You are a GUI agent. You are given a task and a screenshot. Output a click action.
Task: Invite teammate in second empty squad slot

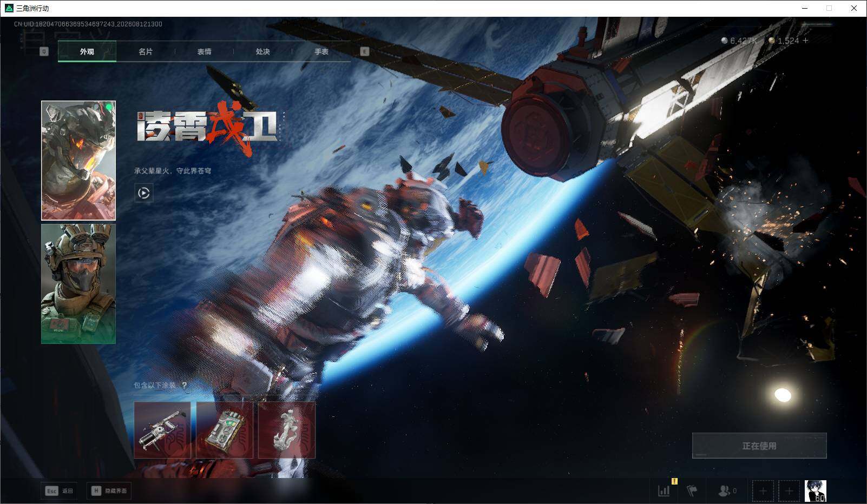(789, 491)
